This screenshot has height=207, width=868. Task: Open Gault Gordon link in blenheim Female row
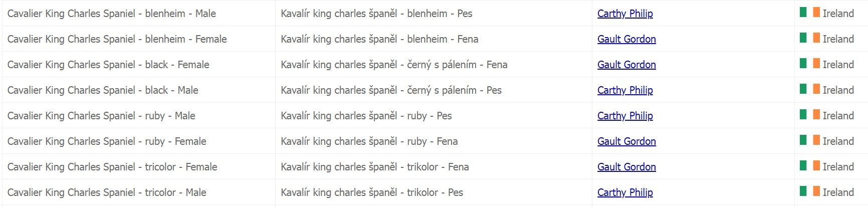(x=626, y=39)
